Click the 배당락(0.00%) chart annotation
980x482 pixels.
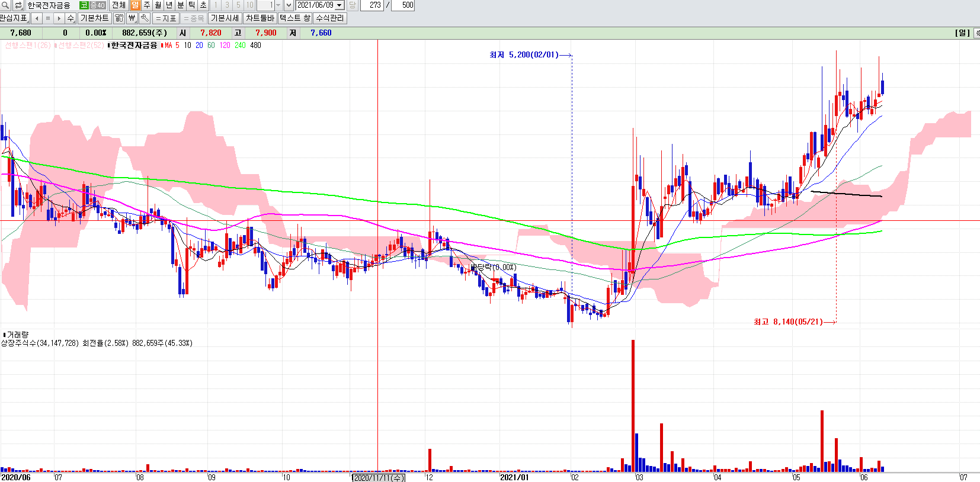coord(493,268)
